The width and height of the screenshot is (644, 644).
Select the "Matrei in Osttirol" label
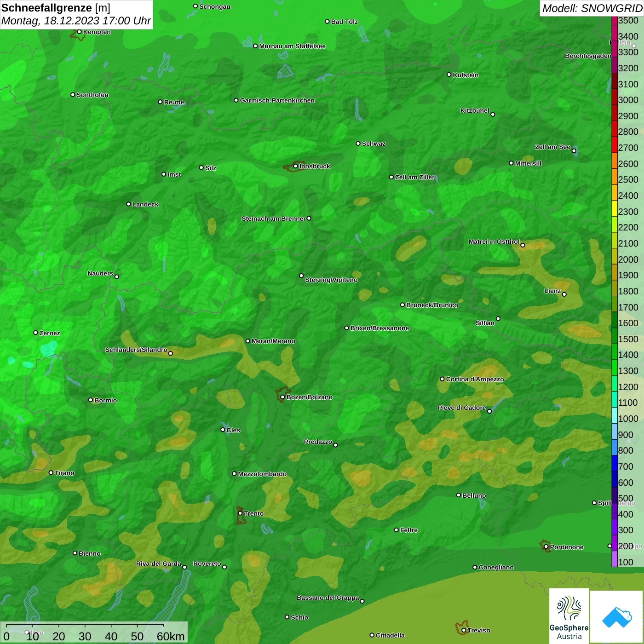point(494,241)
